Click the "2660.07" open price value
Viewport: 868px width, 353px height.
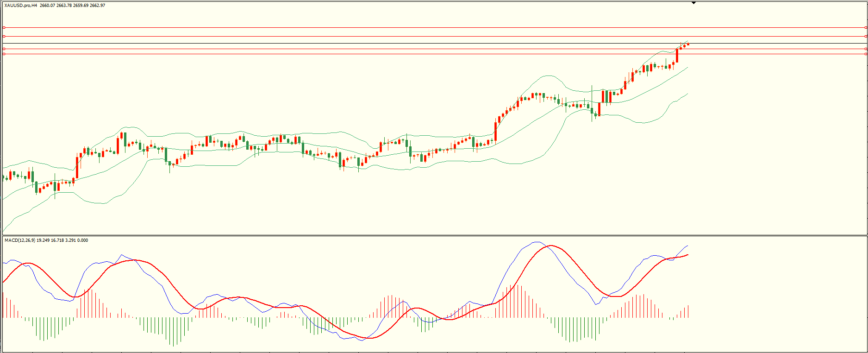47,6
